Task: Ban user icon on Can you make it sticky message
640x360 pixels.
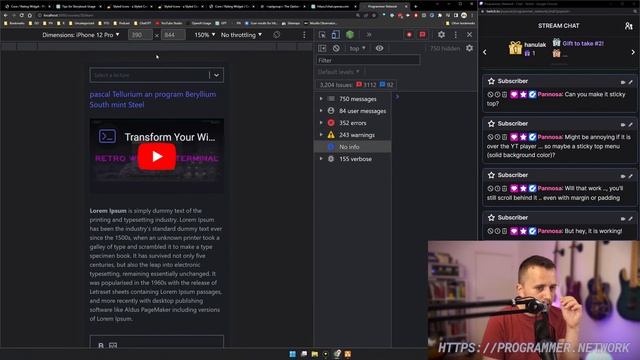Action: click(490, 94)
